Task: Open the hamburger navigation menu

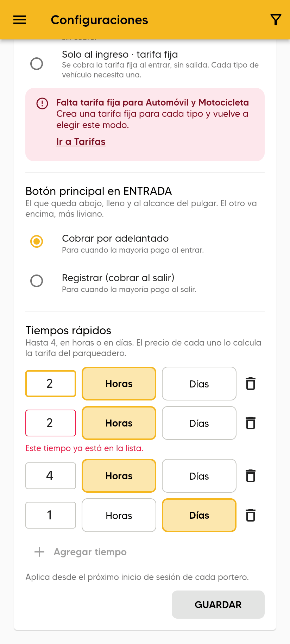Action: (20, 20)
